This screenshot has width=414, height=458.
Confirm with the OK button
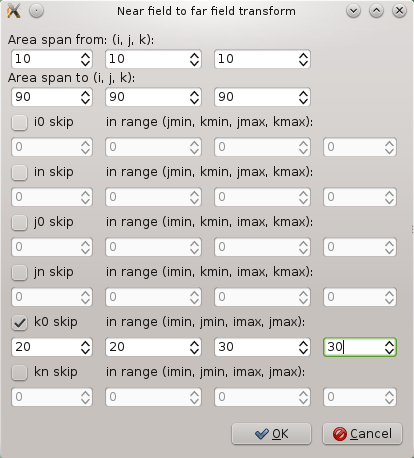(271, 434)
